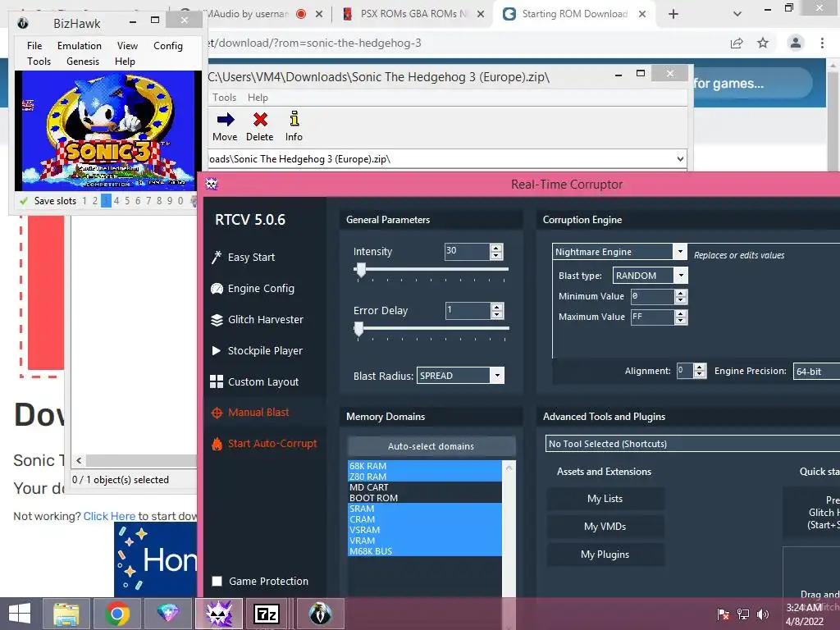Toggle BOOT ROM memory domain
Screen dimensions: 840x630
(x=425, y=498)
